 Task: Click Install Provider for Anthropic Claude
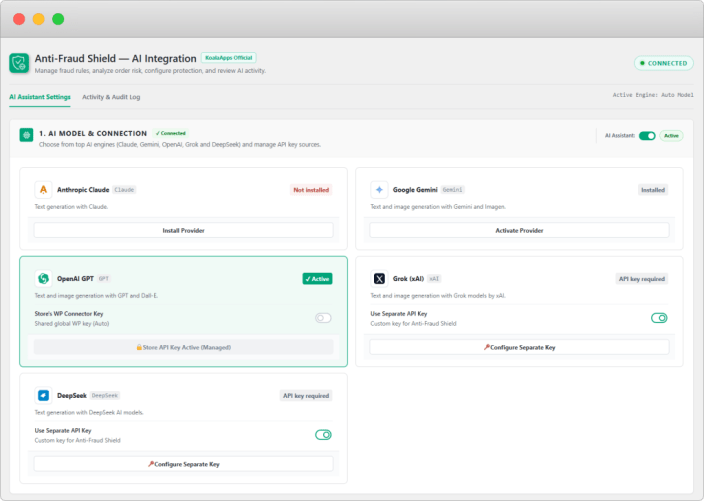[x=184, y=230]
